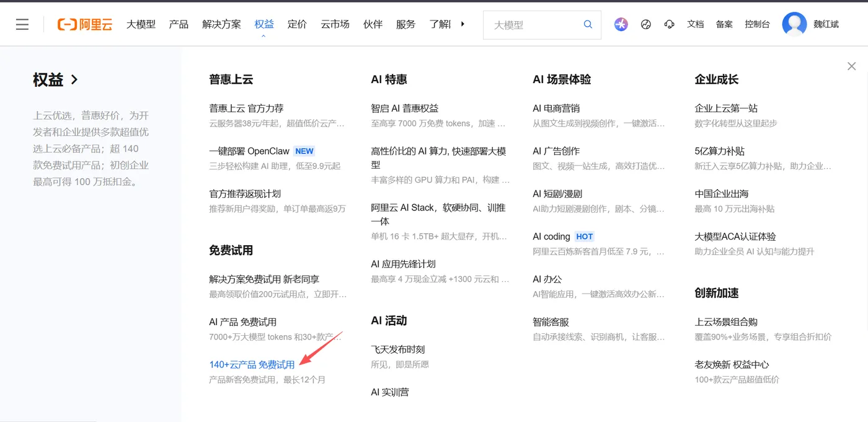Screen dimensions: 868x422
Task: Open AI 应用先锋计划 link
Action: pos(403,264)
